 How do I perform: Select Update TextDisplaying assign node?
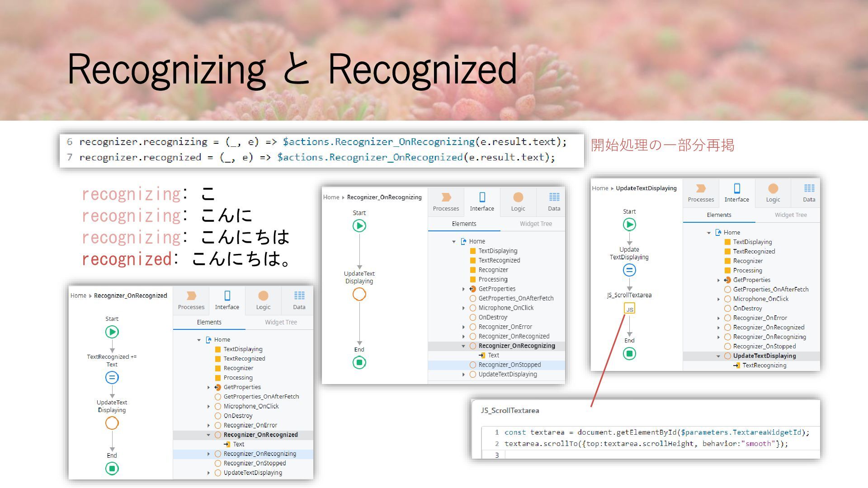tap(629, 270)
